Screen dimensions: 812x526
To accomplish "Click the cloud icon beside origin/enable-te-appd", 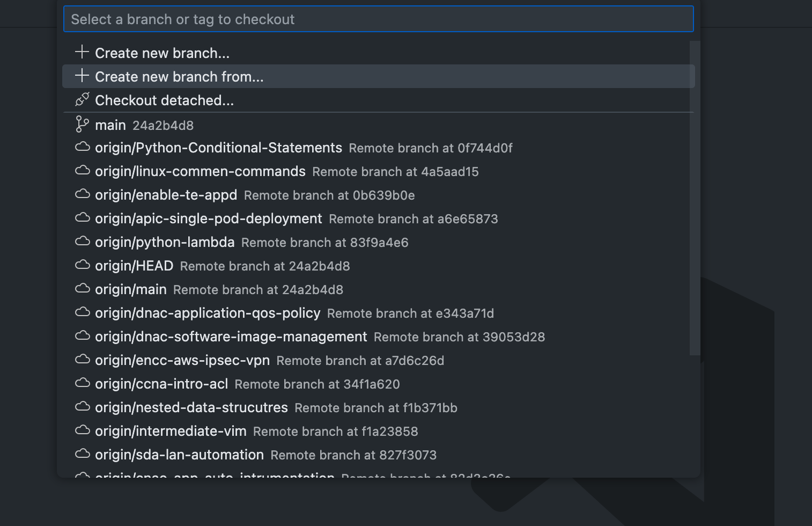I will coord(83,194).
